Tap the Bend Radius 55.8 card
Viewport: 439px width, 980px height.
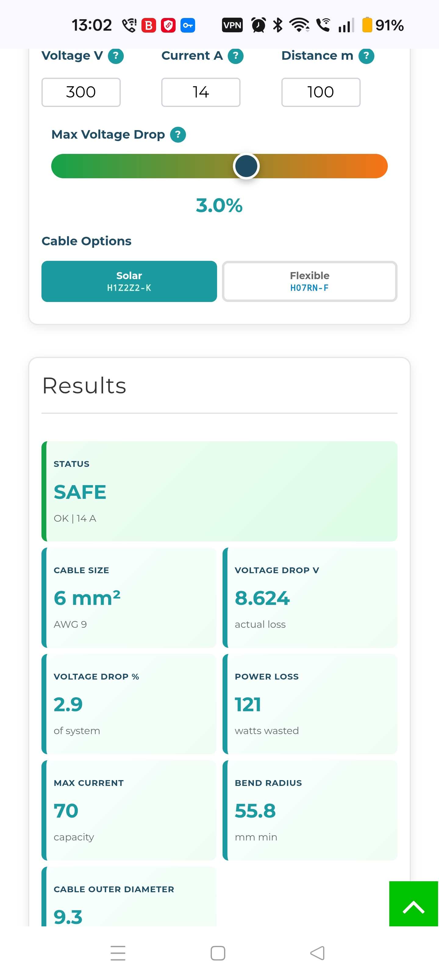click(x=310, y=810)
